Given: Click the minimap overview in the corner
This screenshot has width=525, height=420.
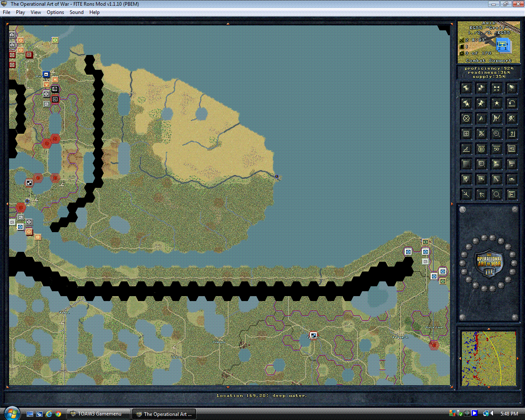Looking at the screenshot, I should pyautogui.click(x=488, y=358).
